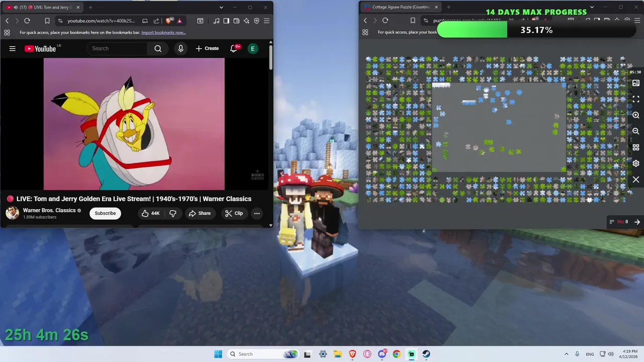Screen dimensions: 644x362
Task: Open the music playlist icon in YouTube toolbar
Action: tap(216, 21)
